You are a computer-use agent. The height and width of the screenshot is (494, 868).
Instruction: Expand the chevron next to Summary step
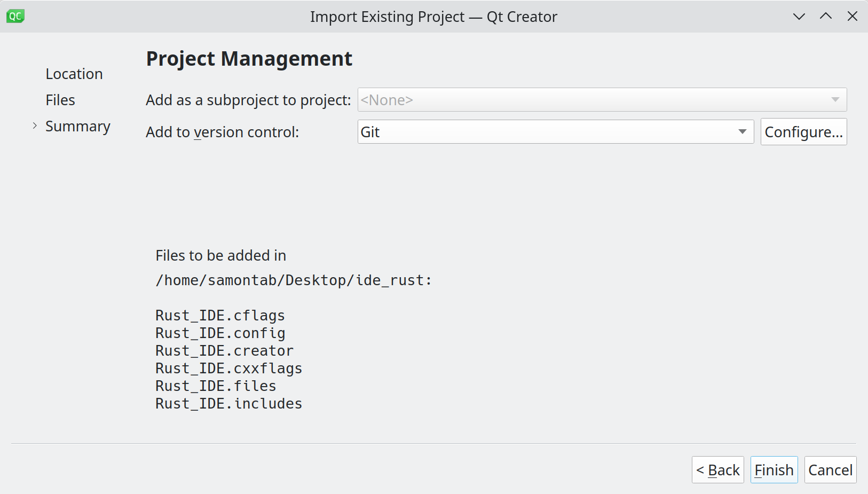pos(34,126)
